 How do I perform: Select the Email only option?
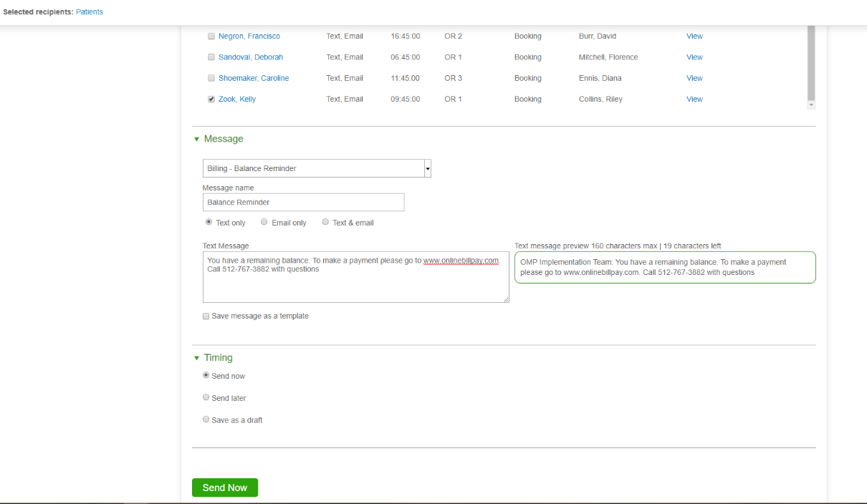coord(264,223)
